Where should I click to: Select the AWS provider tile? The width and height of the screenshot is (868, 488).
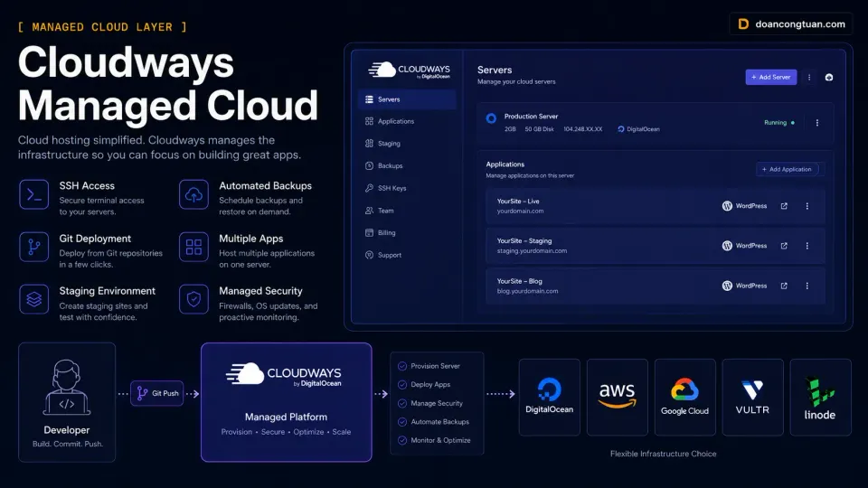point(618,398)
